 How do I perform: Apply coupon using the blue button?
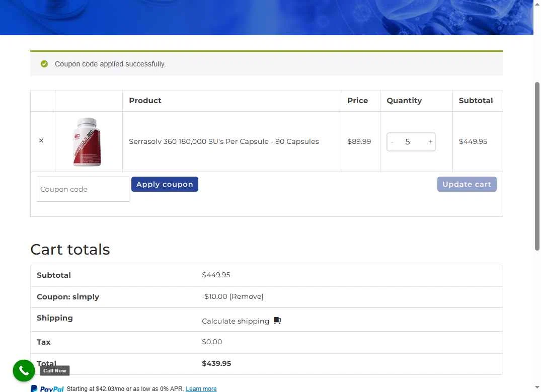click(x=165, y=184)
